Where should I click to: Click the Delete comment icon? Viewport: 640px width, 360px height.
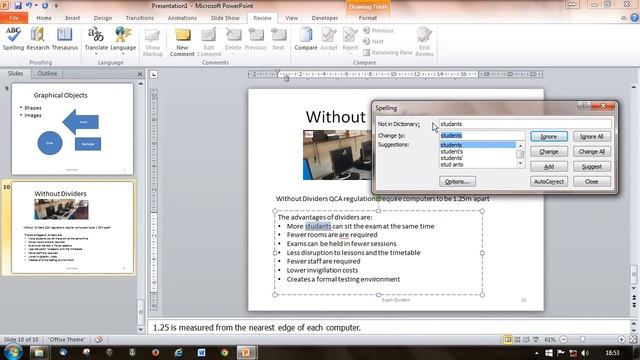[233, 41]
